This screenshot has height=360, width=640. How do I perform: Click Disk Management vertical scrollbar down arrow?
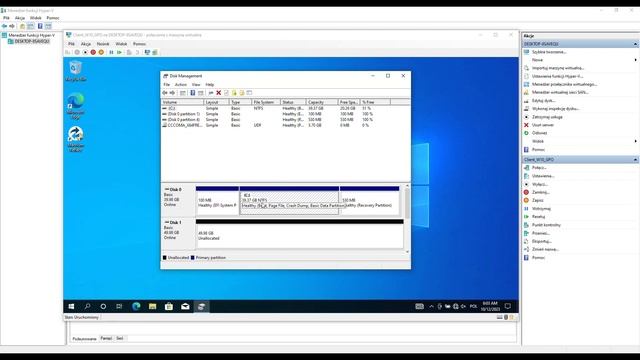click(407, 252)
